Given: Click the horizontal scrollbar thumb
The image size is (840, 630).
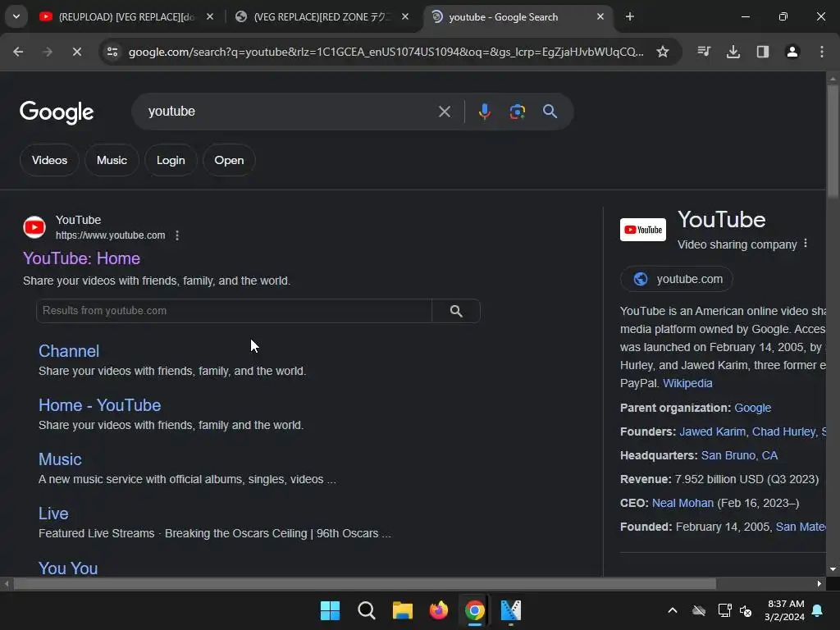Looking at the screenshot, I should click(x=364, y=584).
